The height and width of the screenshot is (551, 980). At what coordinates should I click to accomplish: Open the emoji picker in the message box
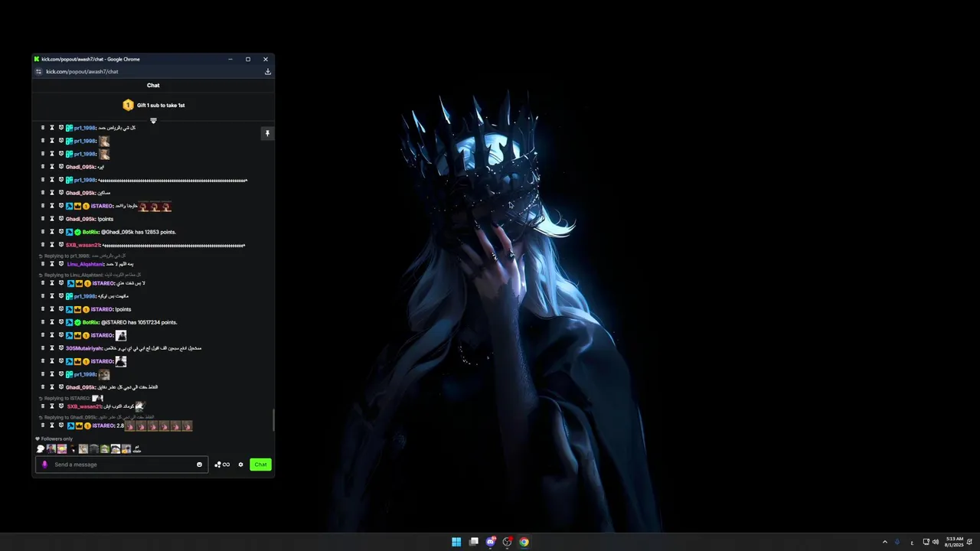[200, 465]
